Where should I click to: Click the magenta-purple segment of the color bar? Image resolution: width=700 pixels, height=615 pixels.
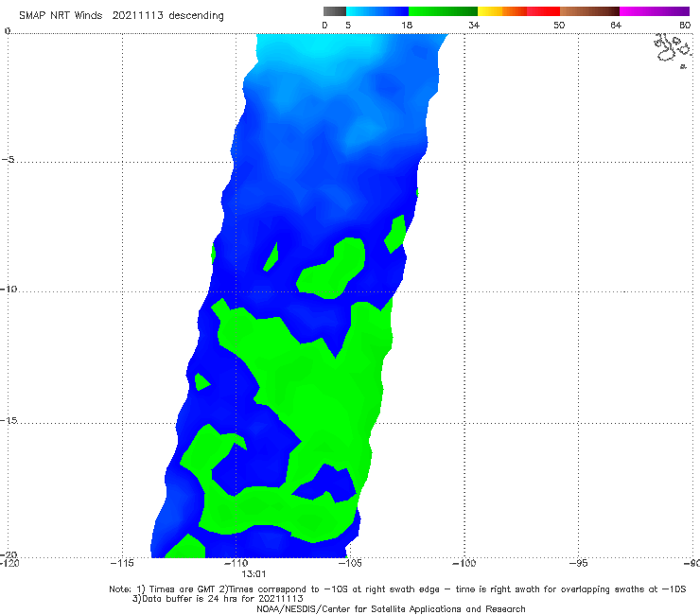(655, 11)
